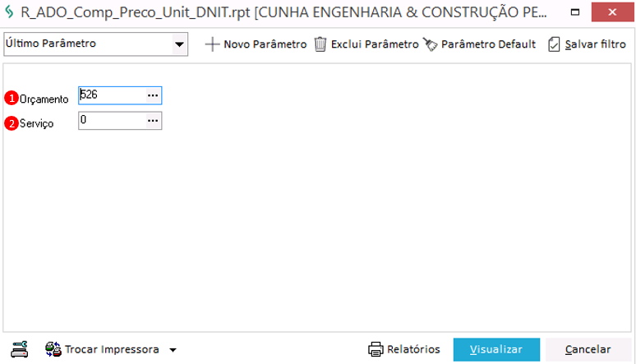Expand the Trocar Impressora dropdown arrow
636x364 pixels.
173,350
